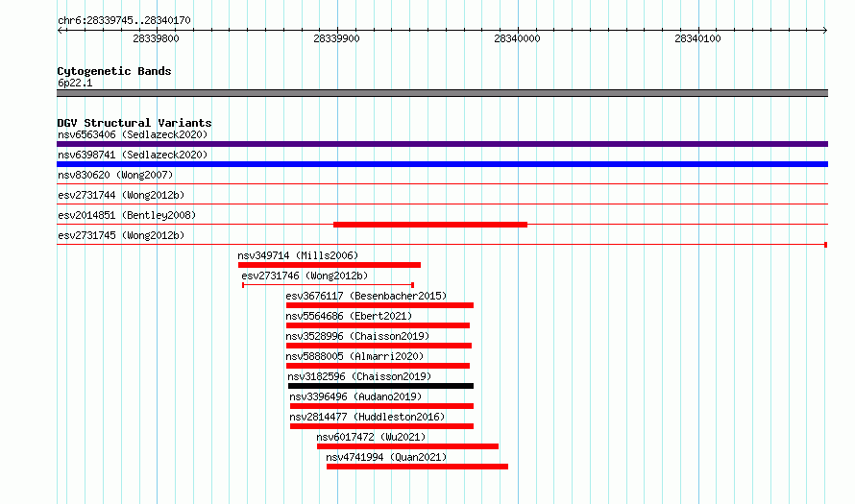The image size is (855, 504).
Task: Click the esv2014851 (Bentley2008) label
Action: coord(127,215)
